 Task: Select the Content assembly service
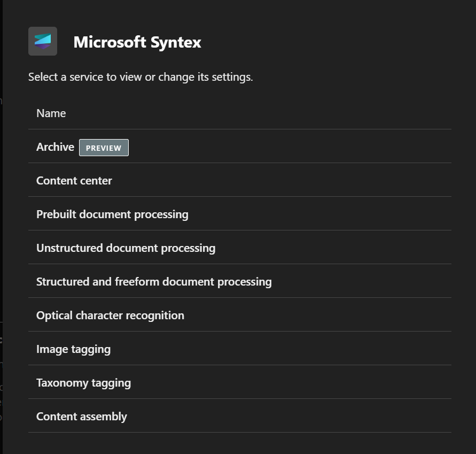point(82,417)
